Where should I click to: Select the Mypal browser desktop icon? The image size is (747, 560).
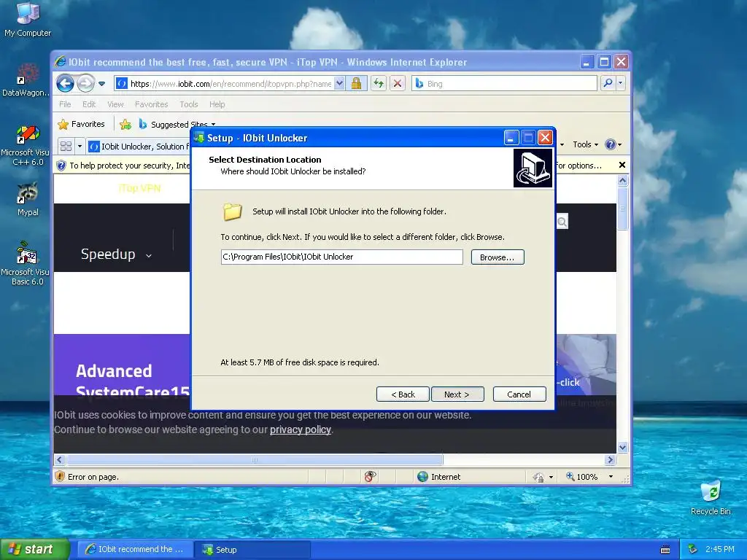pos(28,200)
